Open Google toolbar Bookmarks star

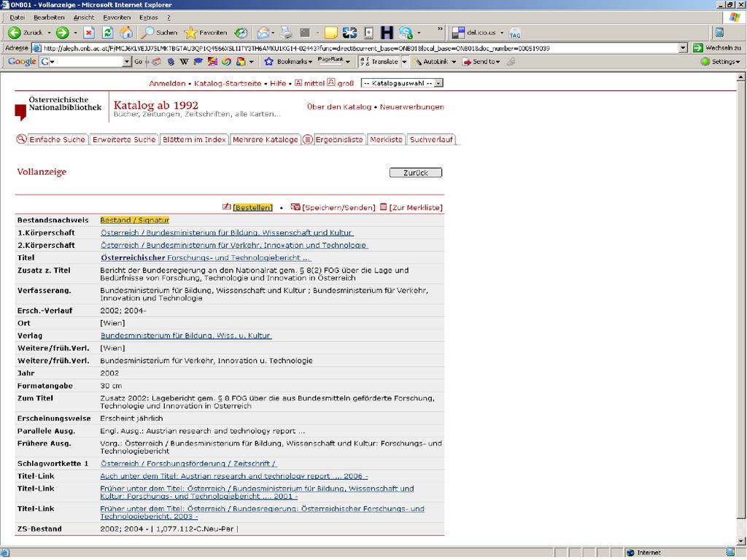288,61
